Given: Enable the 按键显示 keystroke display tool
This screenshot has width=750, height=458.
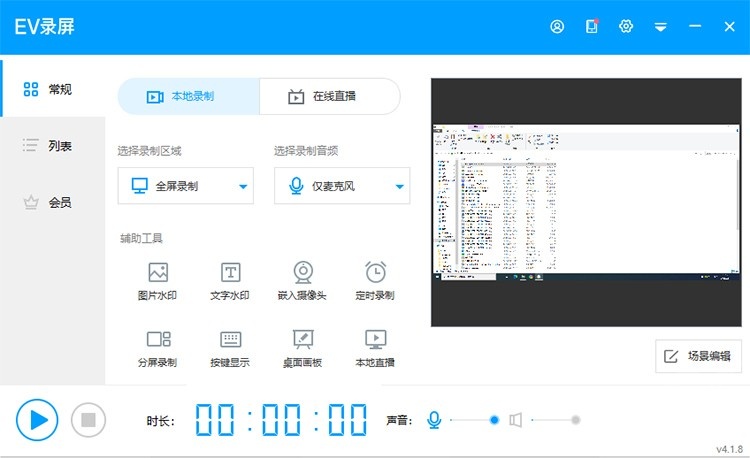Looking at the screenshot, I should 230,349.
